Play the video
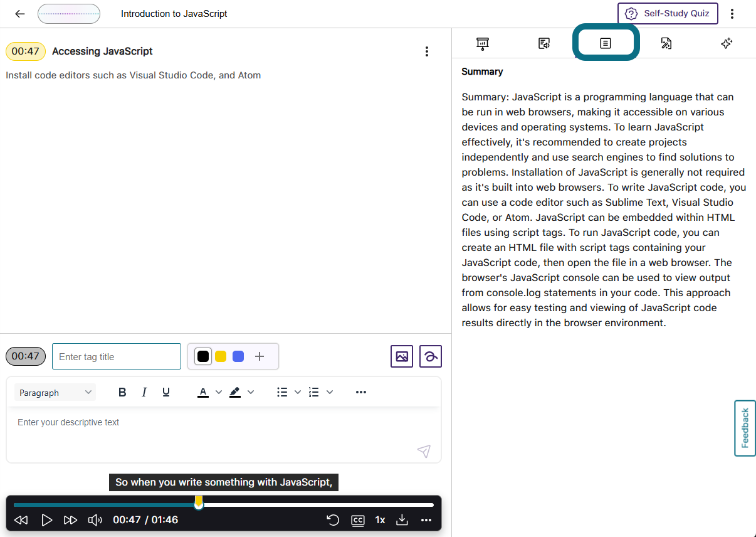 [46, 520]
